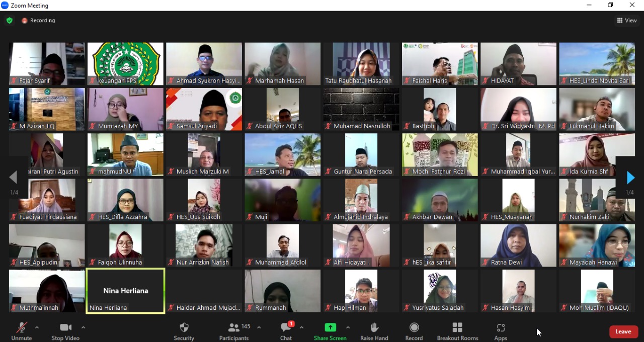
Task: Select HES_Linda Novita Sari's video tile
Action: (x=597, y=64)
